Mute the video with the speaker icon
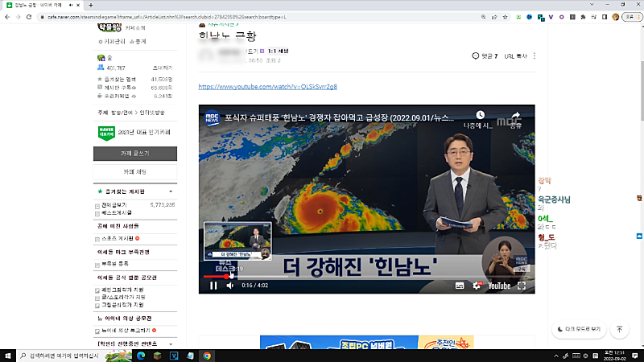Image resolution: width=644 pixels, height=362 pixels. (x=230, y=286)
